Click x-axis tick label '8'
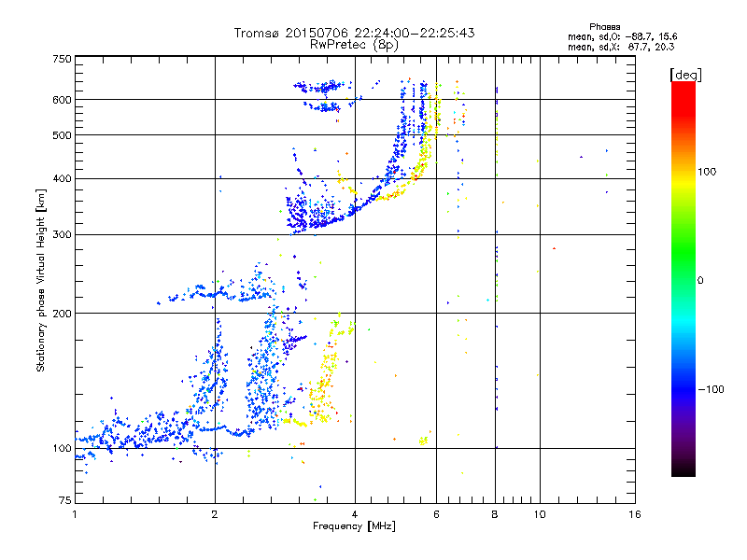Screen dimensions: 747x560 pos(495,514)
